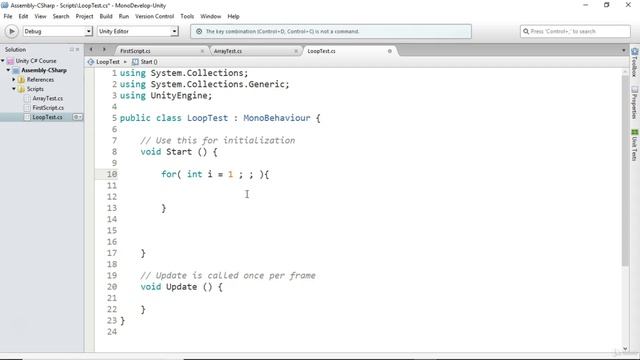Open the Run menu
This screenshot has width=640, height=360.
[x=124, y=16]
